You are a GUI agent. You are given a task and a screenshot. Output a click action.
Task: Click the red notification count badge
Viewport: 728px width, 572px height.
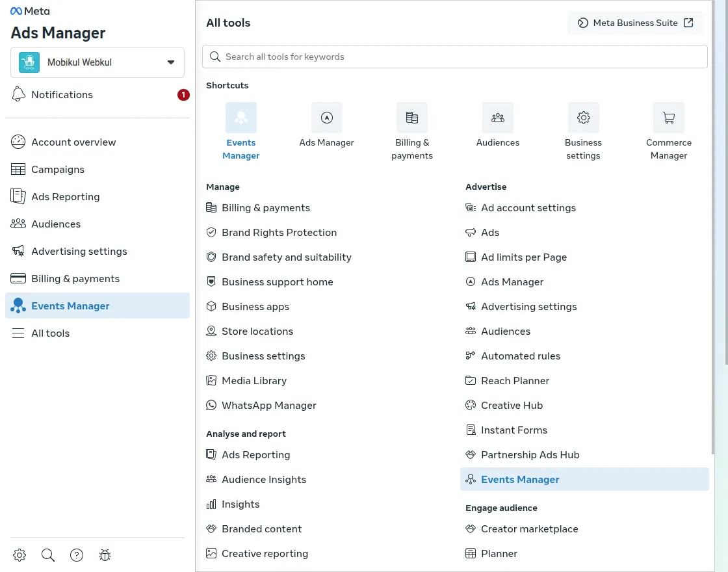[x=183, y=95]
